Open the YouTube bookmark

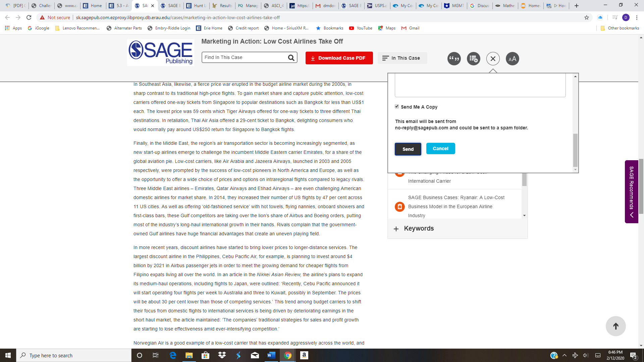[x=361, y=28]
